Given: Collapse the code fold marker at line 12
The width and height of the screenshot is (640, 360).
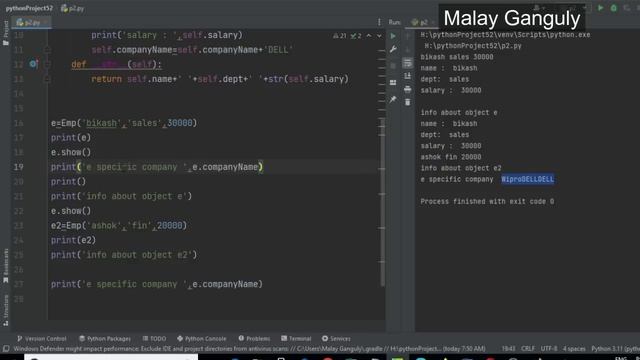Looking at the screenshot, I should 47,64.
